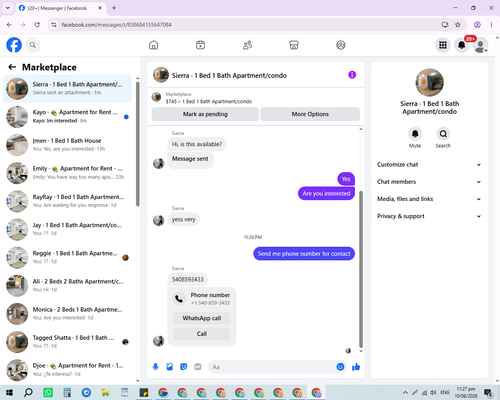Open Sierra conversation header title
The image size is (500, 400).
pos(229,75)
